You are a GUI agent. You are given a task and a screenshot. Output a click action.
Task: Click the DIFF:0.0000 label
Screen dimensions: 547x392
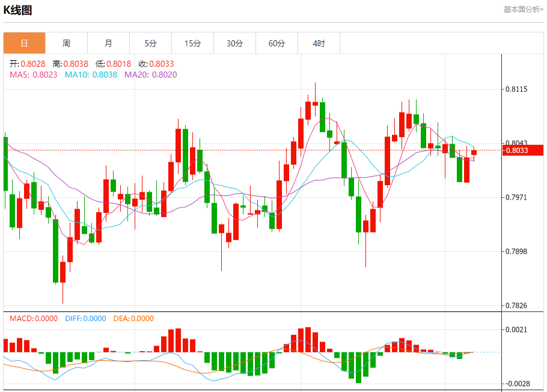coord(85,318)
